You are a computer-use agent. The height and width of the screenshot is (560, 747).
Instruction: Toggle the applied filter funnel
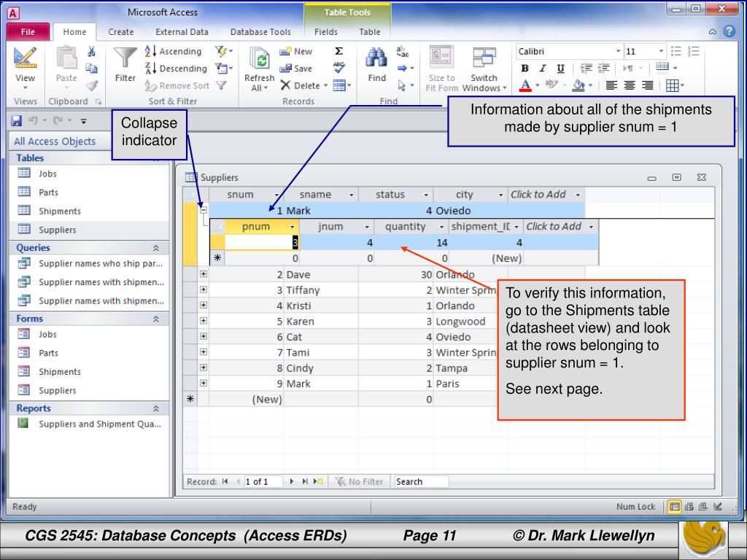tap(221, 86)
